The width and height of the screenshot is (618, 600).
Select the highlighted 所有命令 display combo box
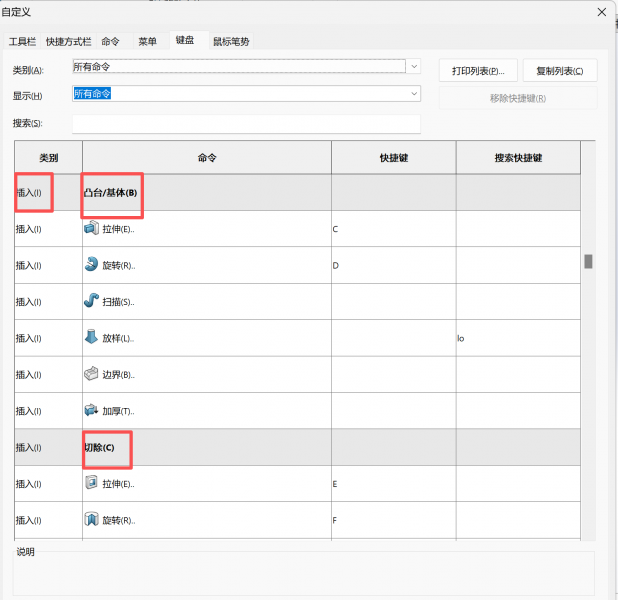[246, 93]
